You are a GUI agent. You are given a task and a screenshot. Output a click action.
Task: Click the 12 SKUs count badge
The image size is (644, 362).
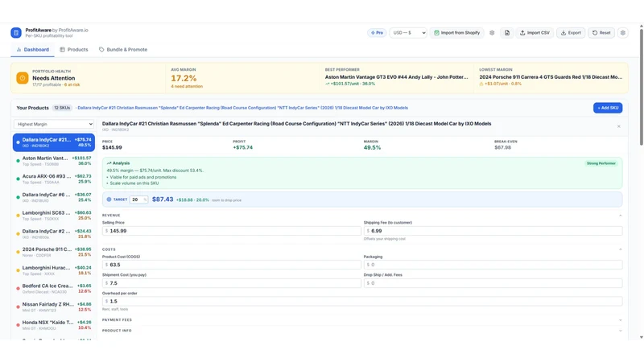(x=62, y=108)
